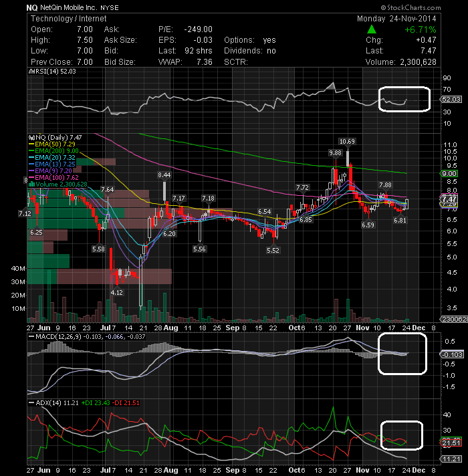Screen dimensions: 468x476
Task: Click the 7.72 price label
Action: coord(302,188)
